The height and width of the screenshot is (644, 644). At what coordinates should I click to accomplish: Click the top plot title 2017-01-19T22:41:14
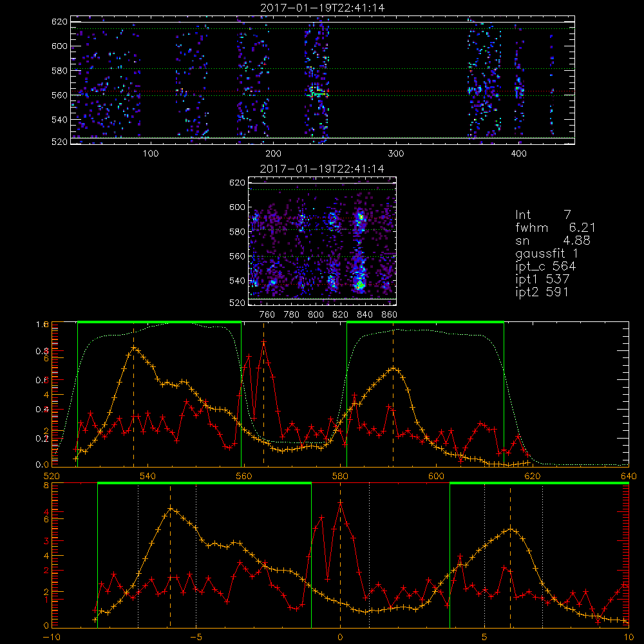coord(323,8)
